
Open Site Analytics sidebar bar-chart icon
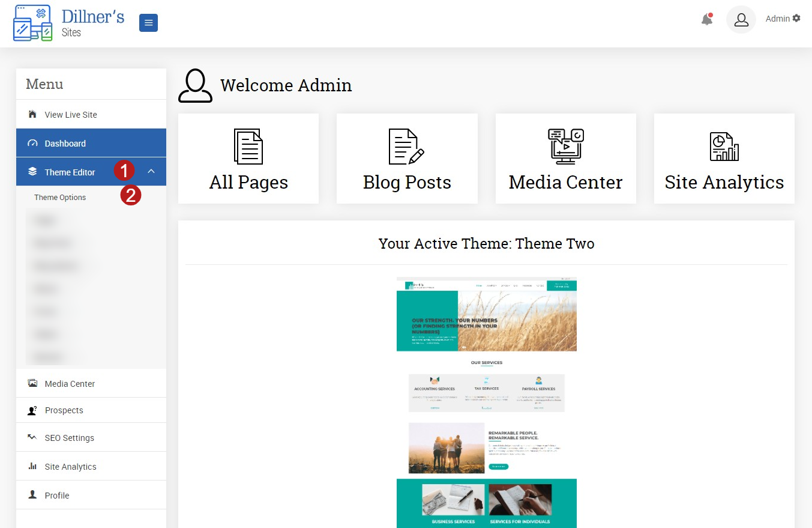pos(32,466)
